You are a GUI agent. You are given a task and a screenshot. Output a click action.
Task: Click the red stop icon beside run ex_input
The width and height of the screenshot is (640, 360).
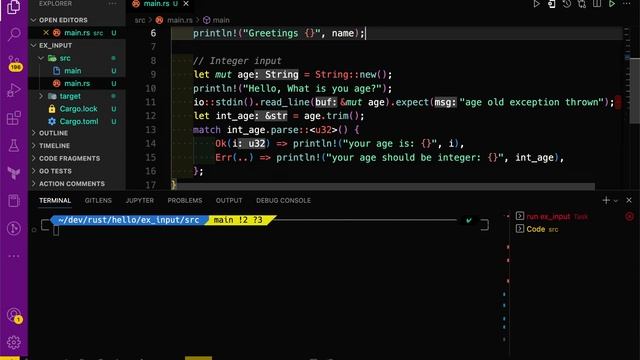pyautogui.click(x=629, y=216)
